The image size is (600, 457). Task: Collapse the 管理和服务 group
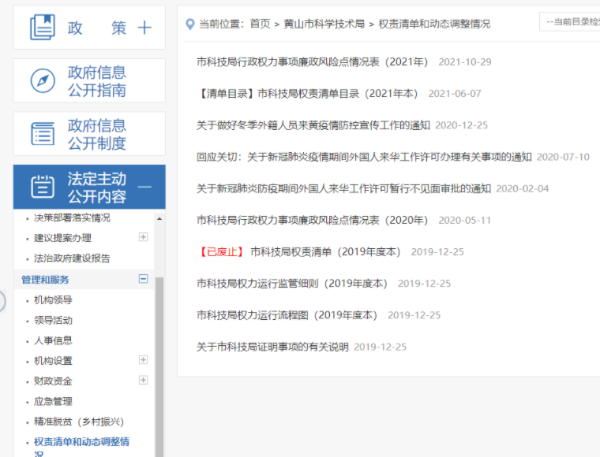point(143,279)
